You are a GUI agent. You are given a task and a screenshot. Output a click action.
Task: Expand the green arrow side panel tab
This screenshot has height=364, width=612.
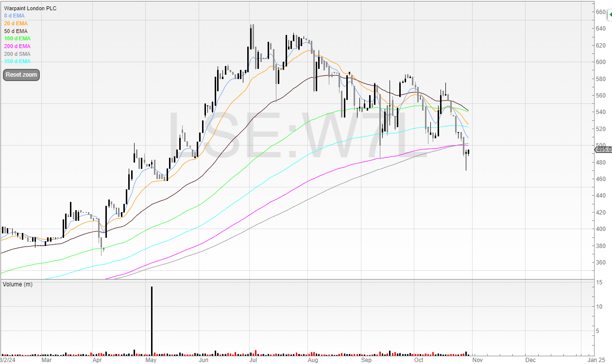(x=609, y=16)
